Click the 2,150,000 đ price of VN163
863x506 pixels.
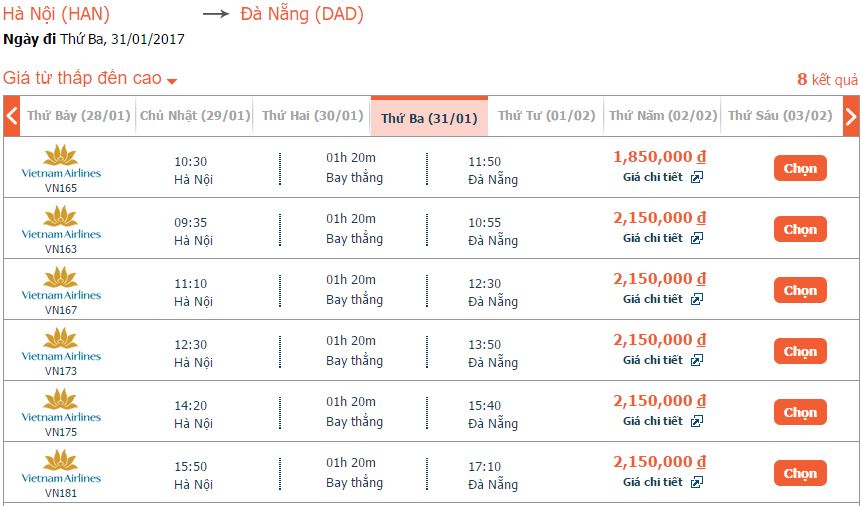point(659,218)
